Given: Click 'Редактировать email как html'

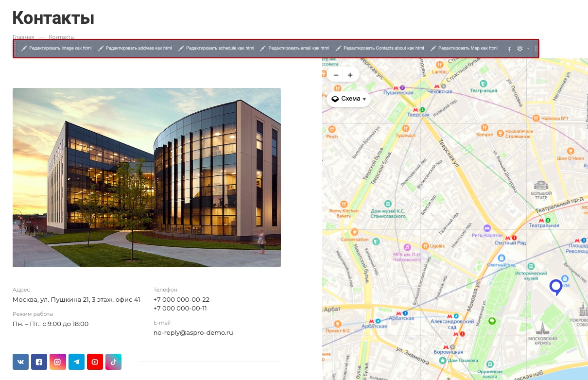Looking at the screenshot, I should (294, 49).
